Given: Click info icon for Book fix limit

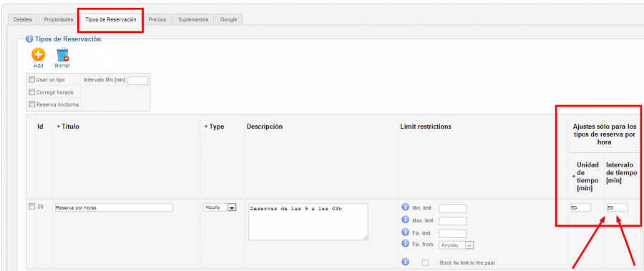Looking at the screenshot, I should coord(405,262).
